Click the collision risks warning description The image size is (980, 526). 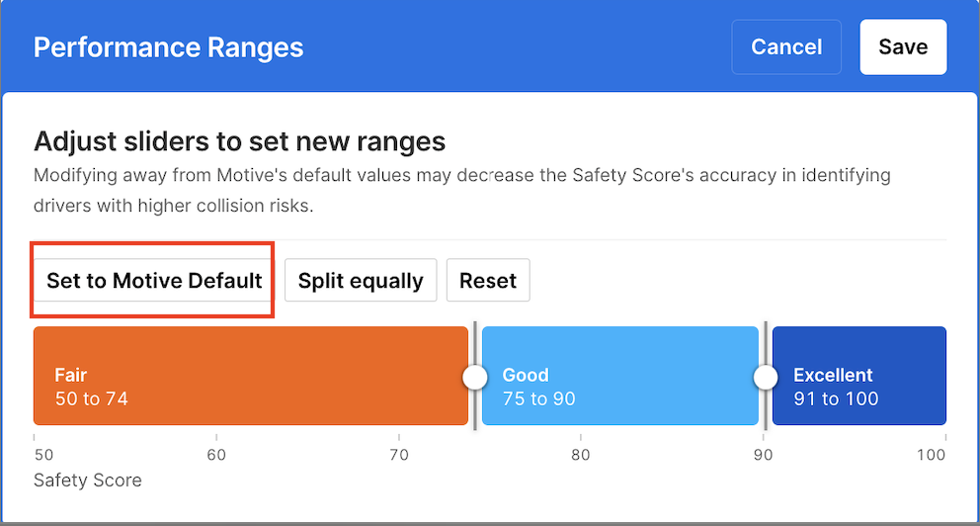[x=461, y=191]
